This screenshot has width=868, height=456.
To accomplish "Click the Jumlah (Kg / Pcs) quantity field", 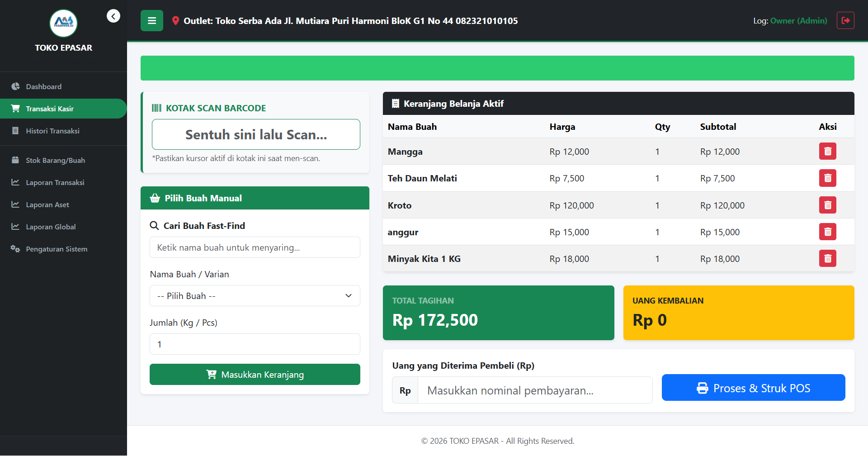I will click(x=255, y=344).
